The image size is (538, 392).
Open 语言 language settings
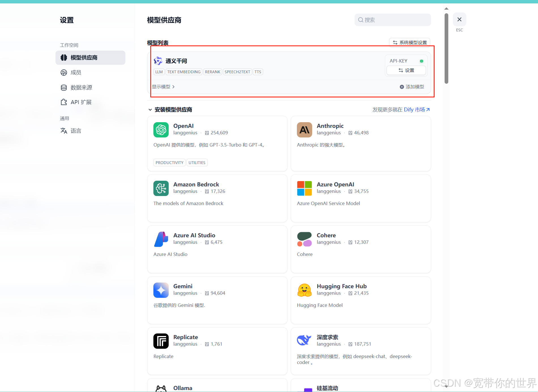pyautogui.click(x=76, y=131)
